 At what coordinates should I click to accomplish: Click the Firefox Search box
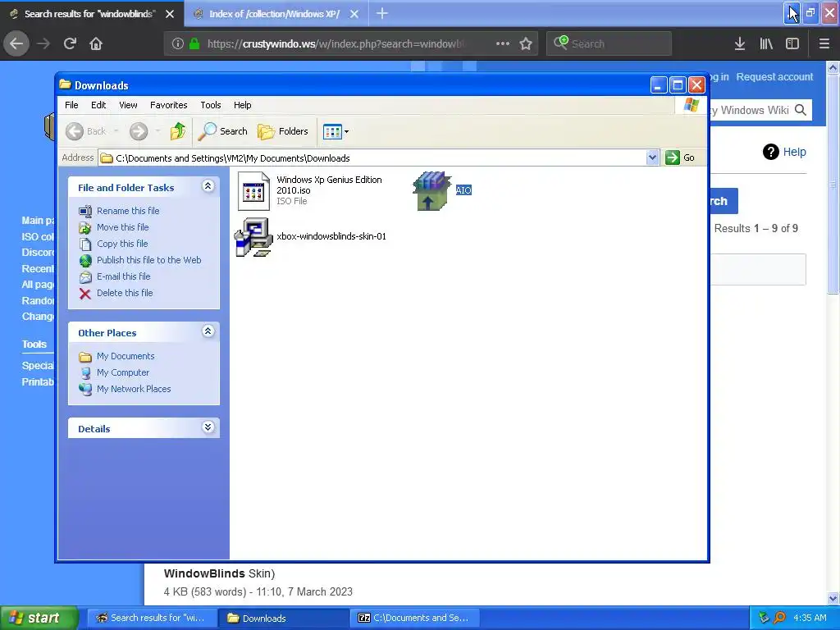(x=609, y=44)
